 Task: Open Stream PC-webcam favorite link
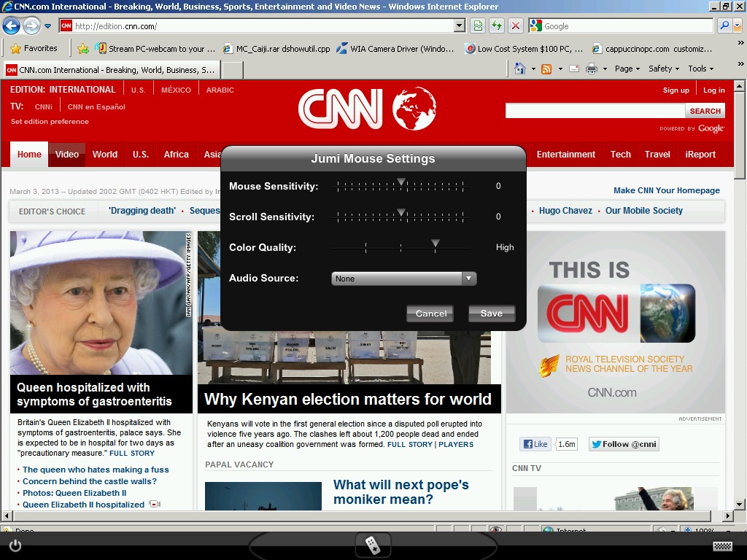click(x=155, y=49)
